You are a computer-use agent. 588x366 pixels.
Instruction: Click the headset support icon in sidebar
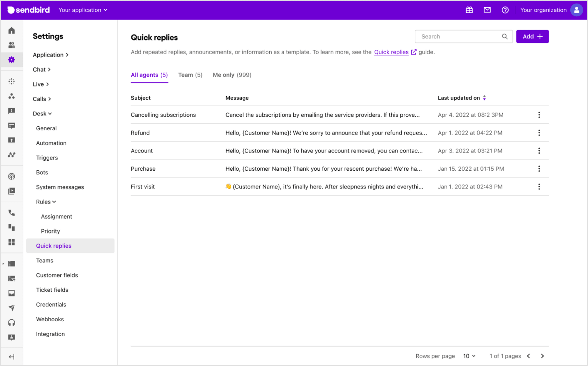12,322
